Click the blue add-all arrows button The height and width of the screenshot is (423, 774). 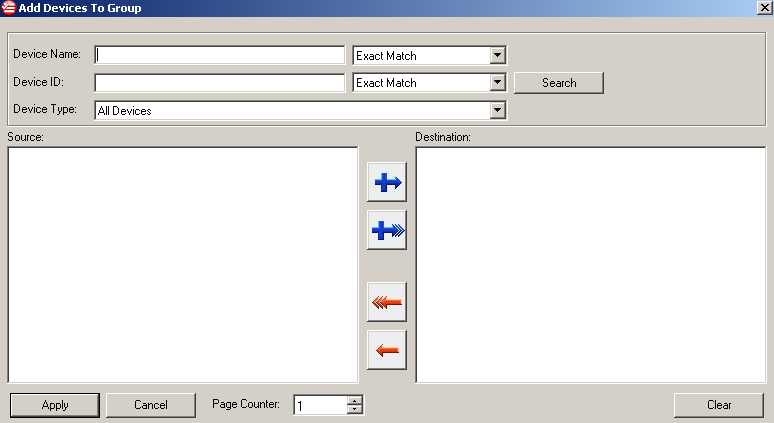(x=386, y=230)
